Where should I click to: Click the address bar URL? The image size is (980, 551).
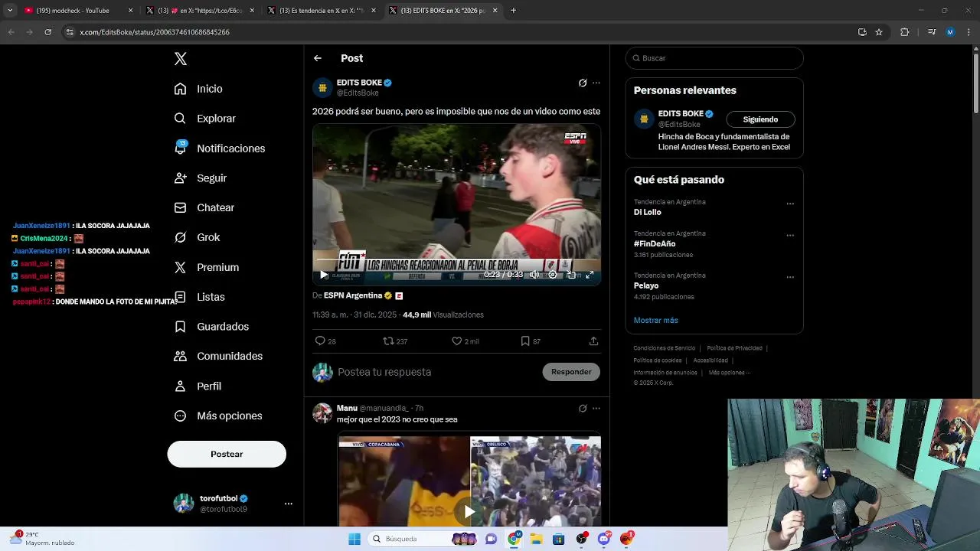(155, 32)
